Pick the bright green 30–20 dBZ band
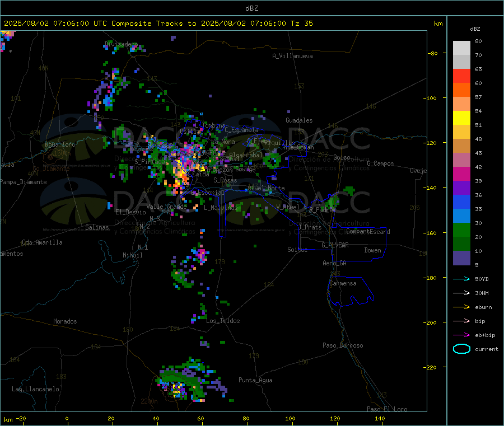Viewport: 504px width, 426px height. tap(461, 230)
